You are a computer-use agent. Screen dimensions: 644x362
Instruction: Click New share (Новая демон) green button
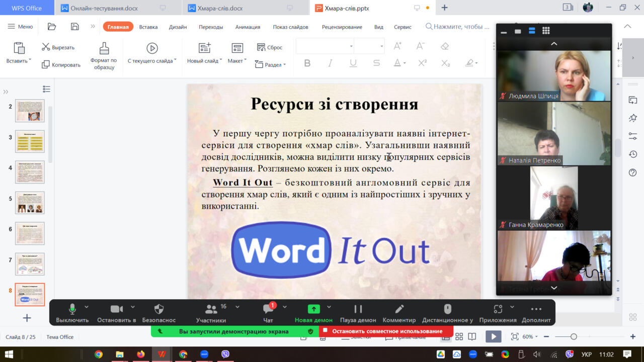313,312
